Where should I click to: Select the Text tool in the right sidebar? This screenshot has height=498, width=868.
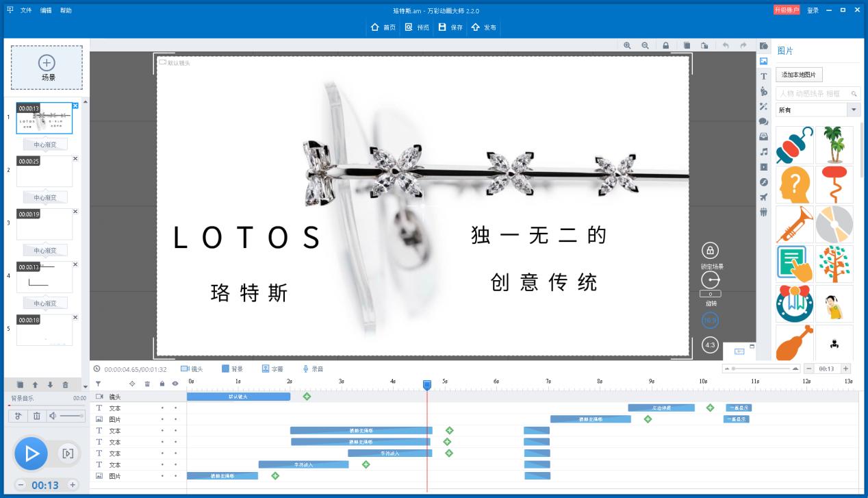pos(764,76)
